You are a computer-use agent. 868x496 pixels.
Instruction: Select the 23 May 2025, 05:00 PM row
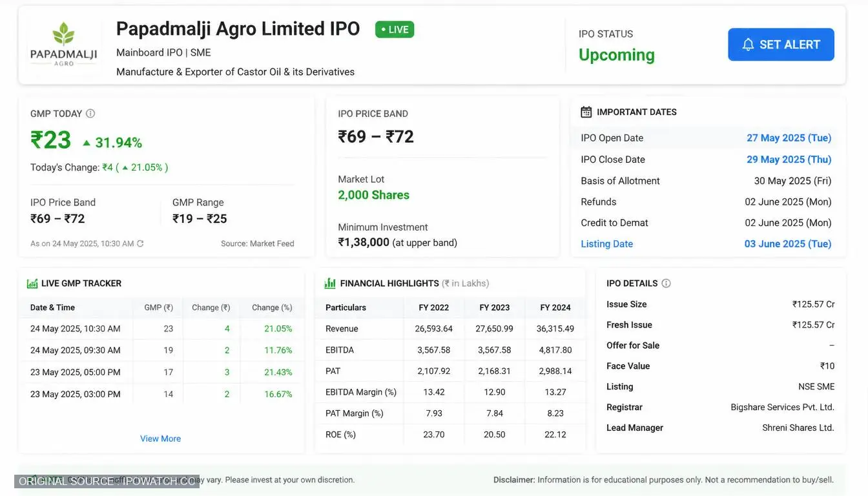pyautogui.click(x=161, y=372)
